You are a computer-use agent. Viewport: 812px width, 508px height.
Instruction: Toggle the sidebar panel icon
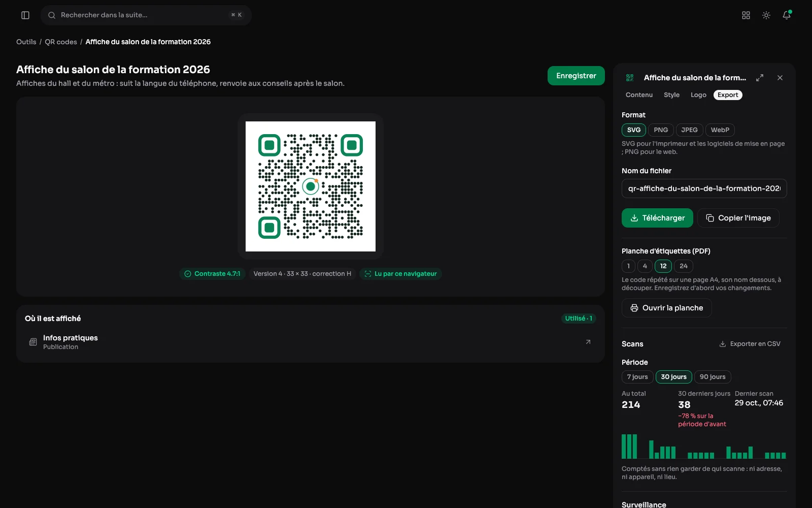[x=25, y=15]
